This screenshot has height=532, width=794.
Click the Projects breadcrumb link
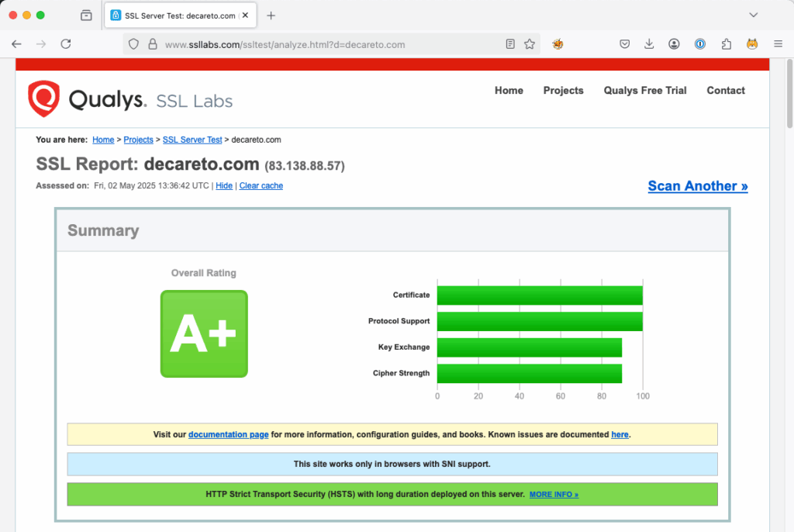[138, 140]
